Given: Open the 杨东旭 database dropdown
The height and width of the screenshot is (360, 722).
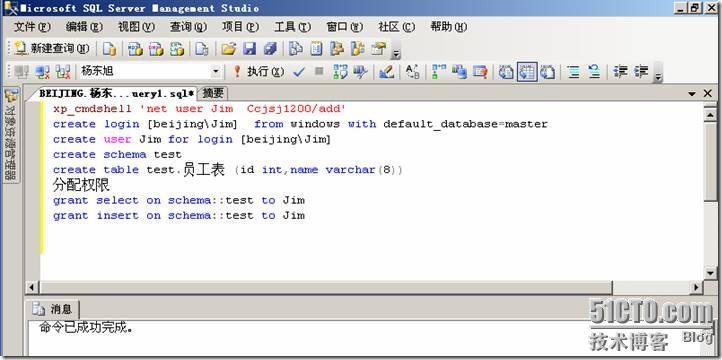Looking at the screenshot, I should 215,72.
